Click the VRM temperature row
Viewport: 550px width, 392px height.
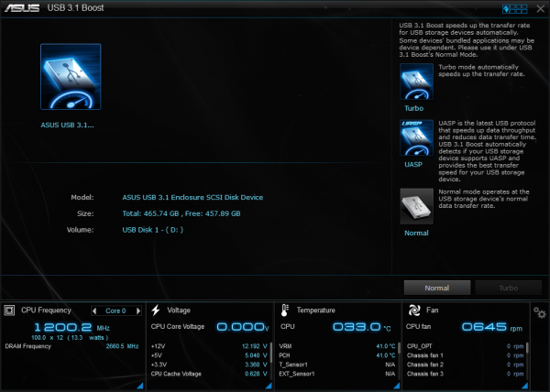[337, 346]
